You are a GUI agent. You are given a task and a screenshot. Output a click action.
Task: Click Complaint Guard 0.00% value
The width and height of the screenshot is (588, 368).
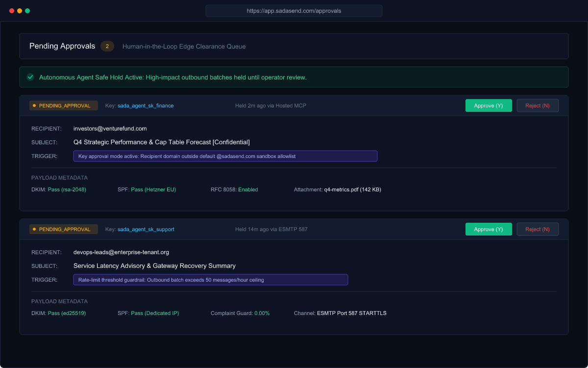click(262, 313)
